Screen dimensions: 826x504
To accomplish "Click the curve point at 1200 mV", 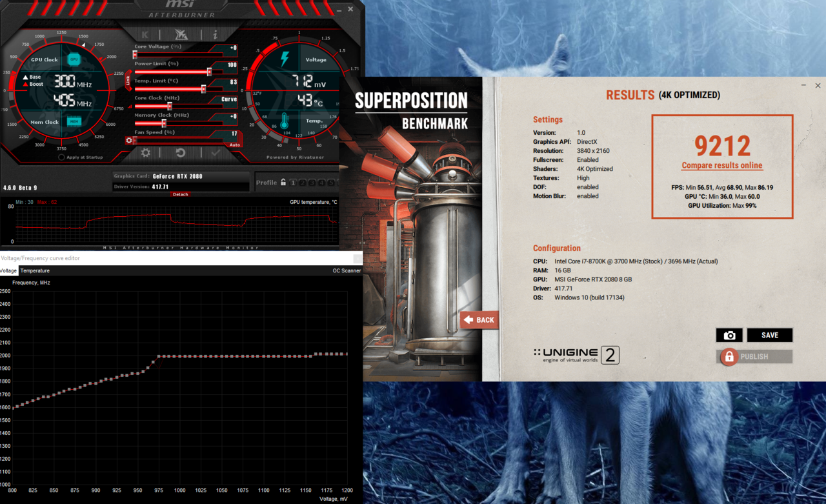I will pyautogui.click(x=347, y=354).
